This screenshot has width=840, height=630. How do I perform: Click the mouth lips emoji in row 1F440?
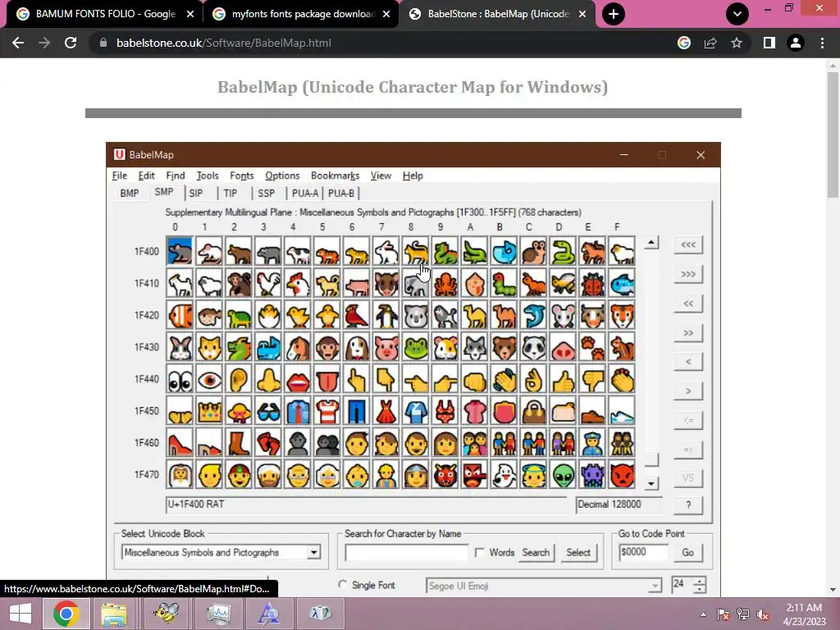pyautogui.click(x=297, y=379)
